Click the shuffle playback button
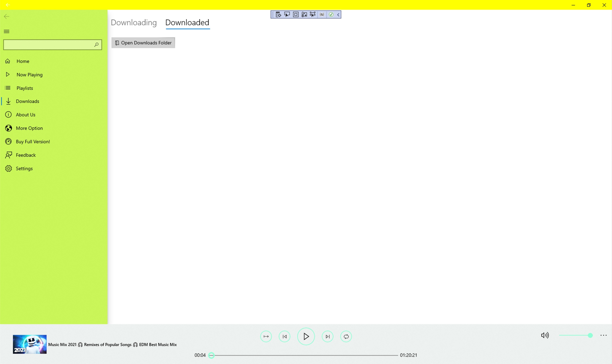Image resolution: width=612 pixels, height=364 pixels. 266,336
